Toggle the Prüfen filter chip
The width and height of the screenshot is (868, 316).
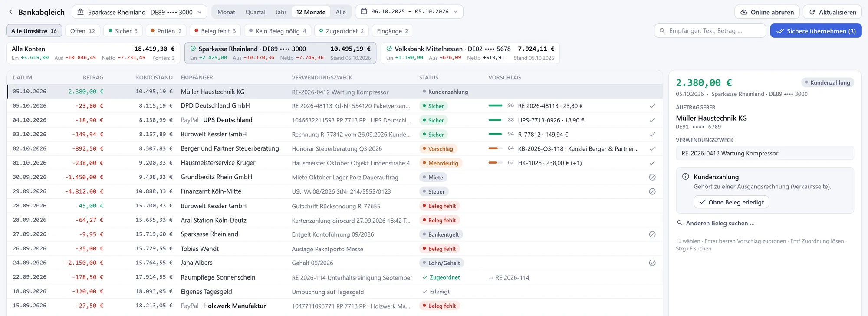click(x=166, y=31)
